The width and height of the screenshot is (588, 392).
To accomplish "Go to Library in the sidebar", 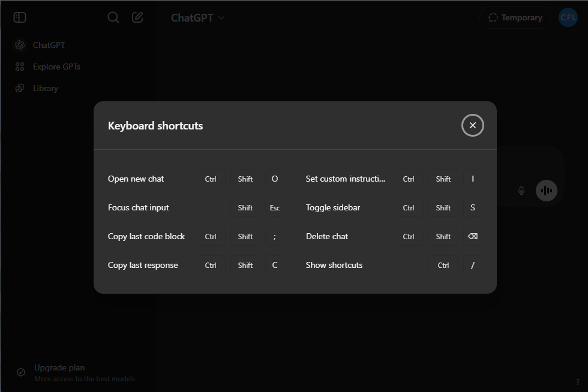I will coord(45,88).
